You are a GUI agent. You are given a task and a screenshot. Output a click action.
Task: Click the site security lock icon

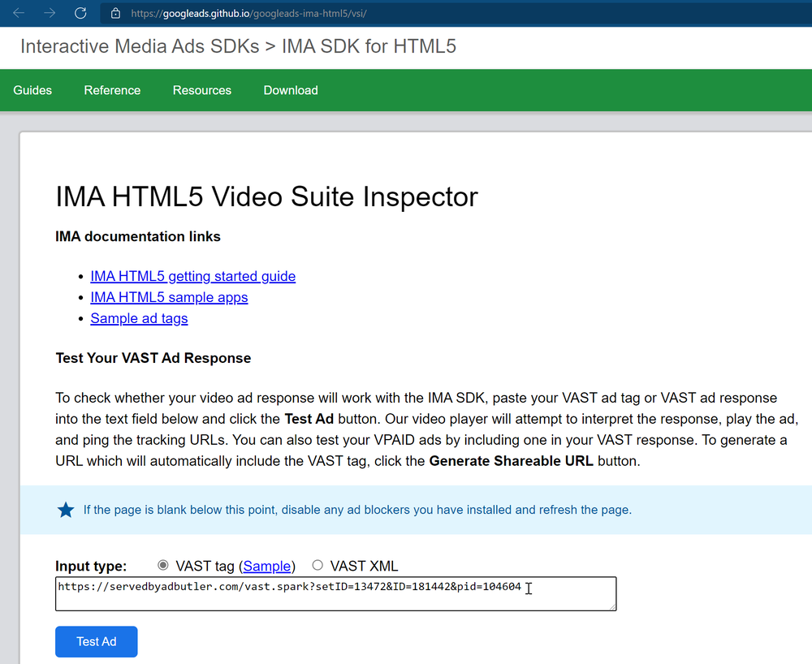click(116, 14)
